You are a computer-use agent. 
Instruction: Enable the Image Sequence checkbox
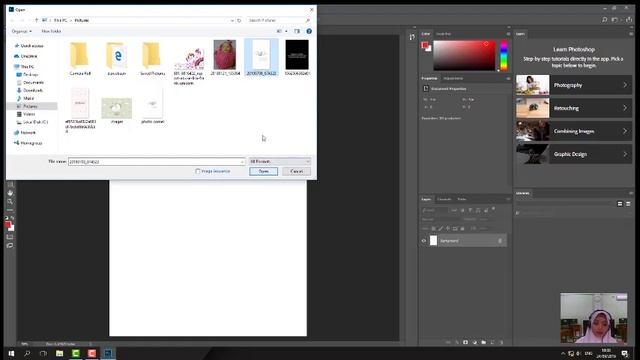[x=198, y=171]
